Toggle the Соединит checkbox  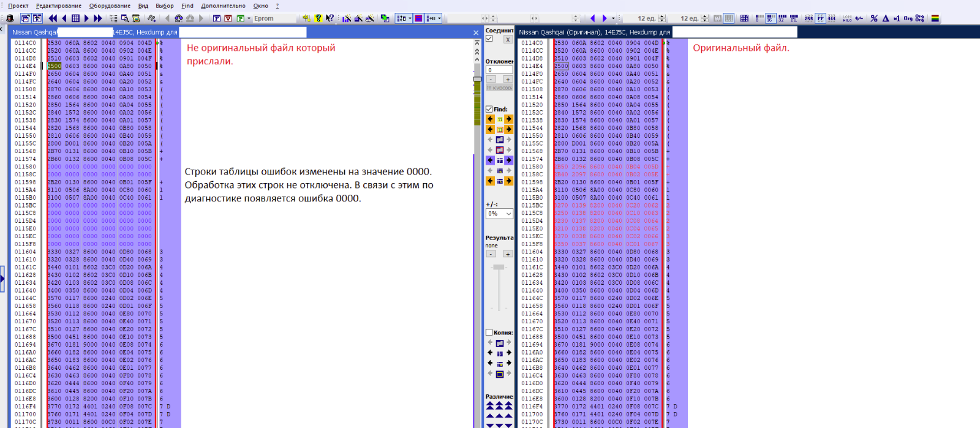click(489, 39)
